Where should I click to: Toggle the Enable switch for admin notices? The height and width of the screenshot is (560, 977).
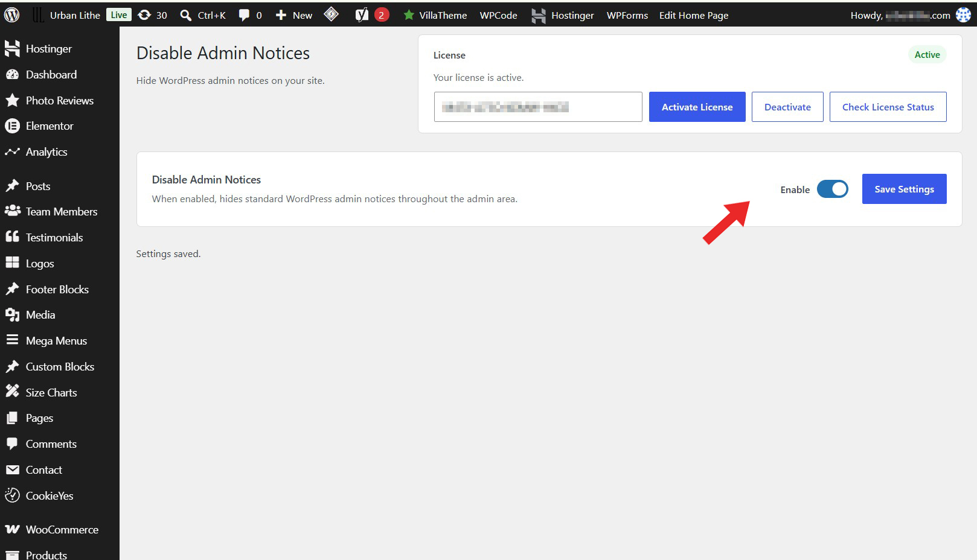coord(833,189)
